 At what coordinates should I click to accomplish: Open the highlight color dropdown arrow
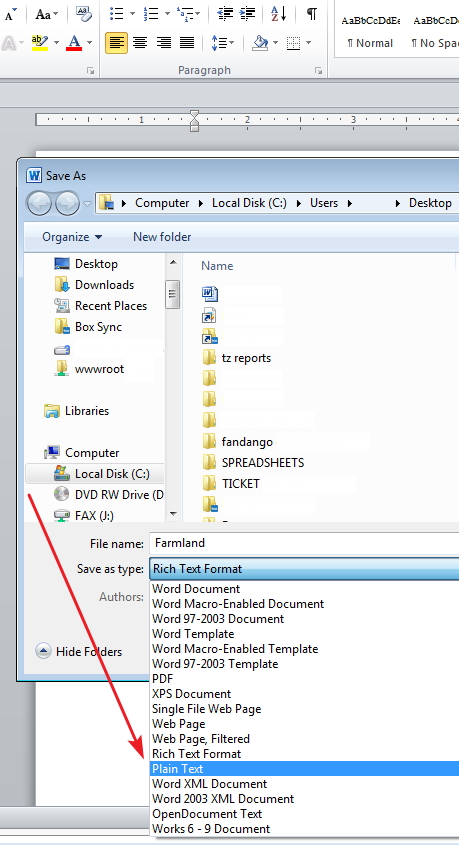pyautogui.click(x=56, y=43)
